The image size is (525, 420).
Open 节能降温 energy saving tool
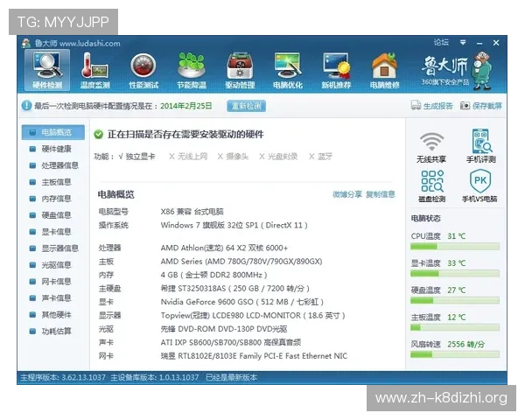point(192,70)
